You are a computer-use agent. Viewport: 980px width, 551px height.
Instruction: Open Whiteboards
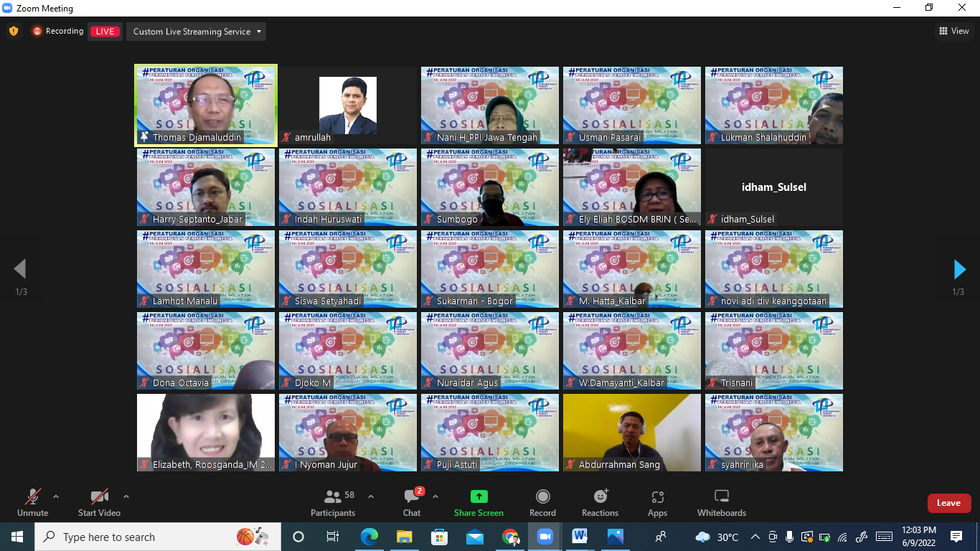(722, 496)
